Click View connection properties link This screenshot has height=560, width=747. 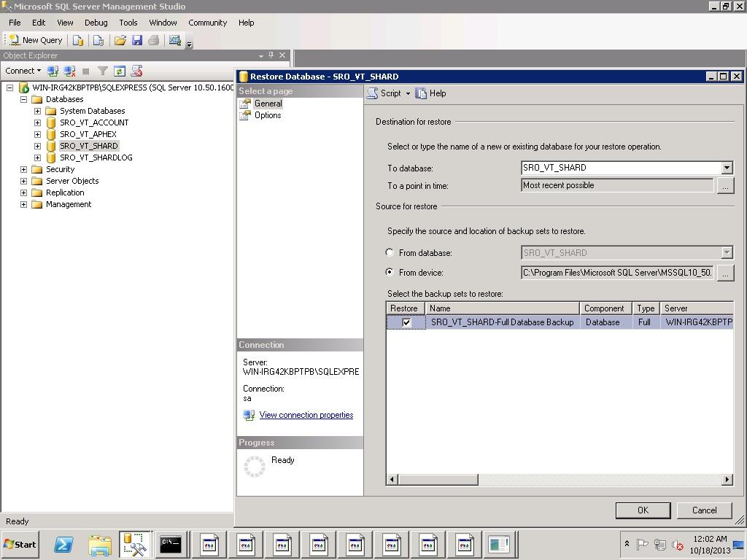306,415
